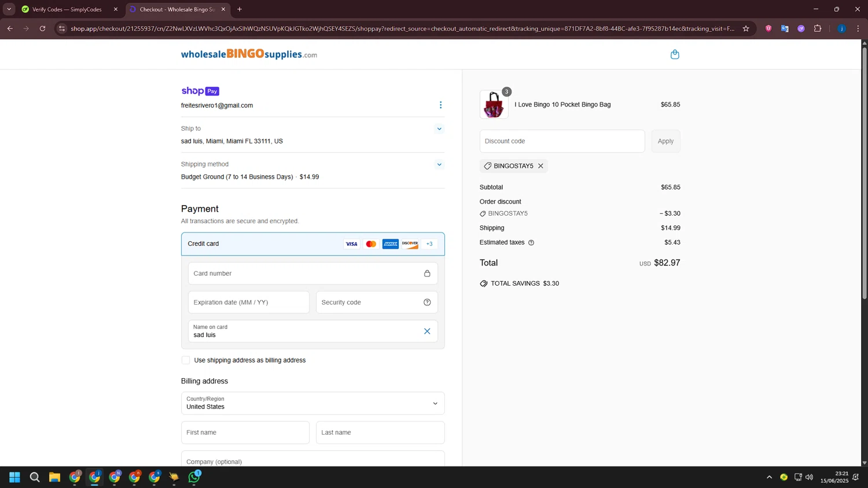The image size is (868, 488).
Task: Focus the Card number field
Action: 313,273
